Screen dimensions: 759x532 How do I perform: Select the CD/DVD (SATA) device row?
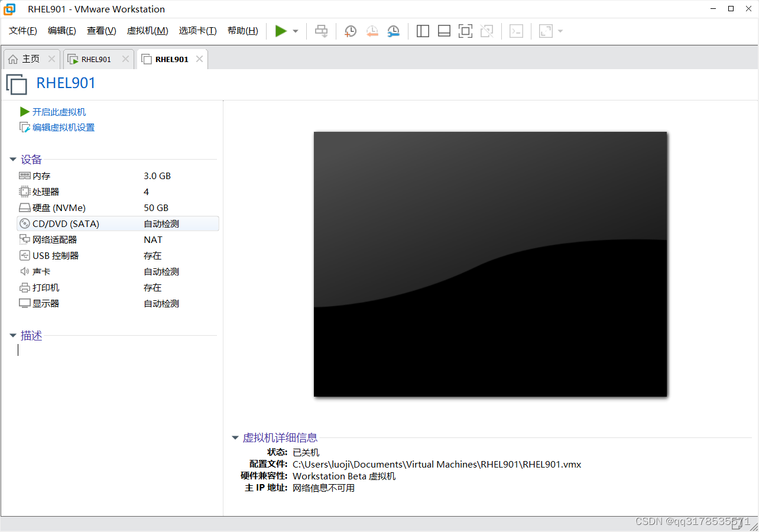coord(118,223)
